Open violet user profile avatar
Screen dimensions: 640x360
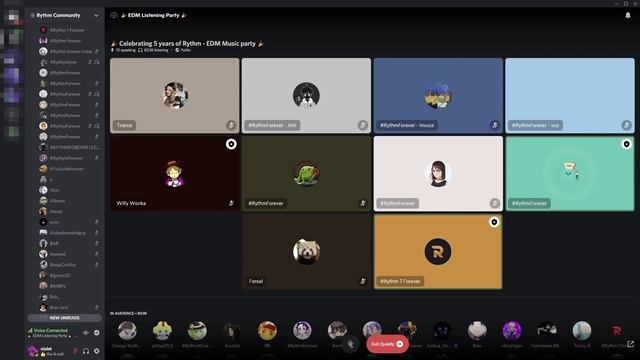(x=32, y=351)
